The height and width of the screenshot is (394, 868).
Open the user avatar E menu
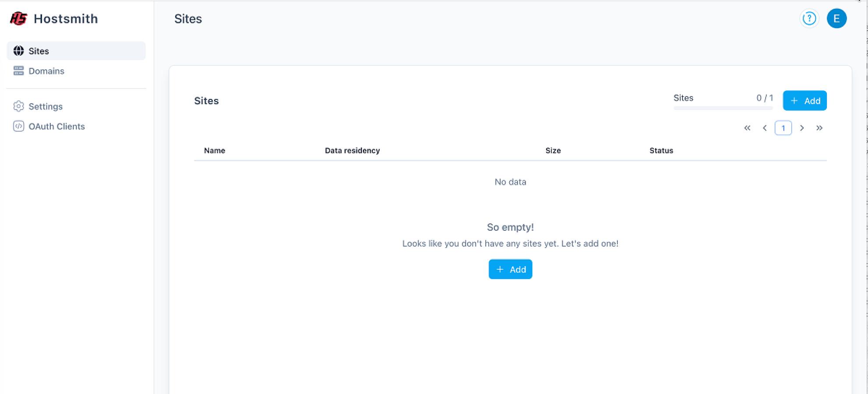click(836, 18)
